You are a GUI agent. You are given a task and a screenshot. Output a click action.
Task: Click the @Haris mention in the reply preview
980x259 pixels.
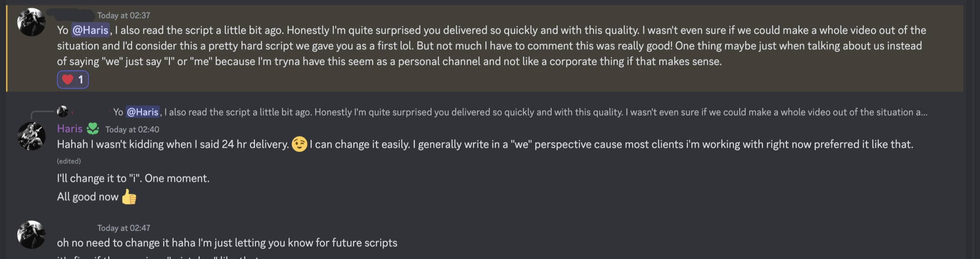point(142,112)
